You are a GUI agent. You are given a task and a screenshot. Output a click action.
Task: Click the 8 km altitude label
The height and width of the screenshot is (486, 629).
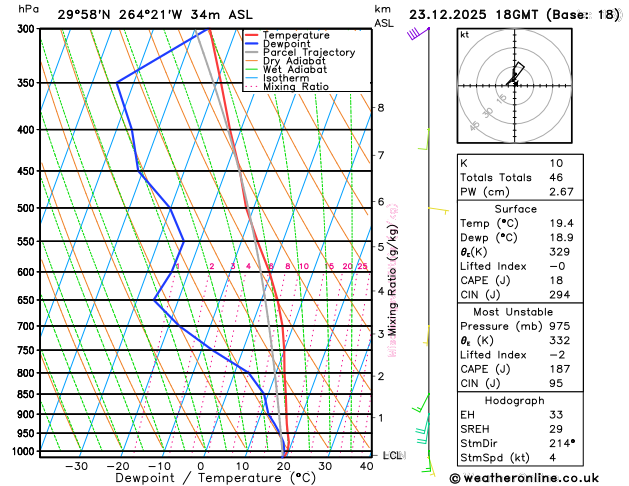(x=381, y=108)
